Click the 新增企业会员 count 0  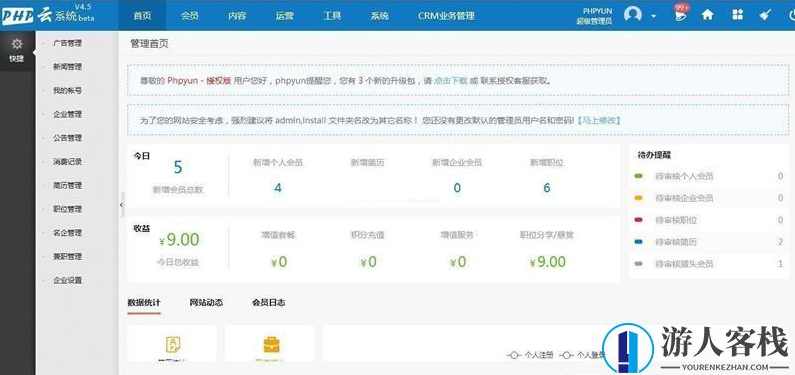pos(457,188)
